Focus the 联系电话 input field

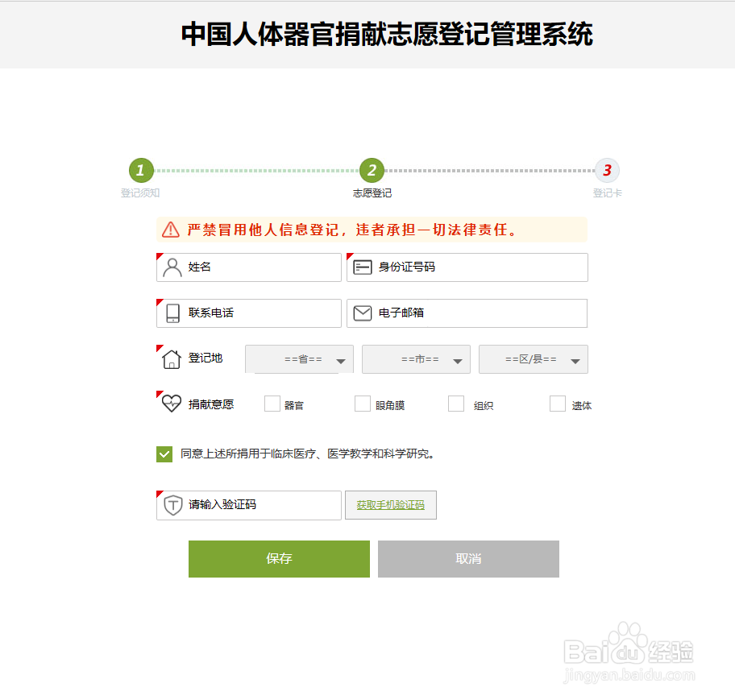249,313
